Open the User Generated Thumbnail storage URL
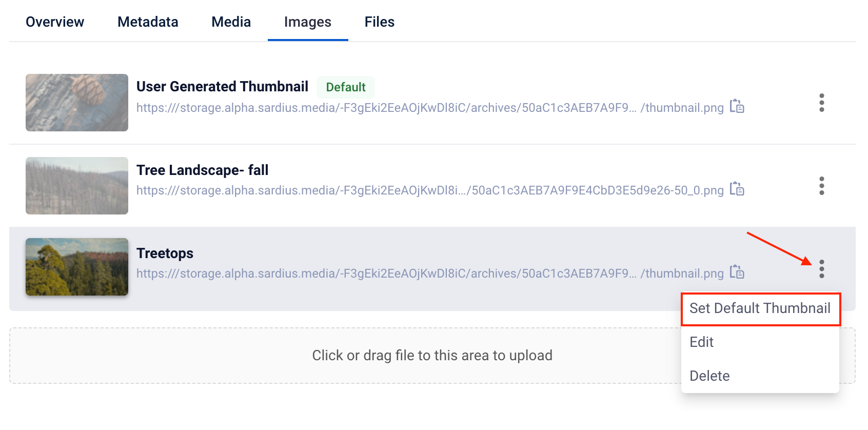Screen dimensions: 868x430 coord(430,108)
